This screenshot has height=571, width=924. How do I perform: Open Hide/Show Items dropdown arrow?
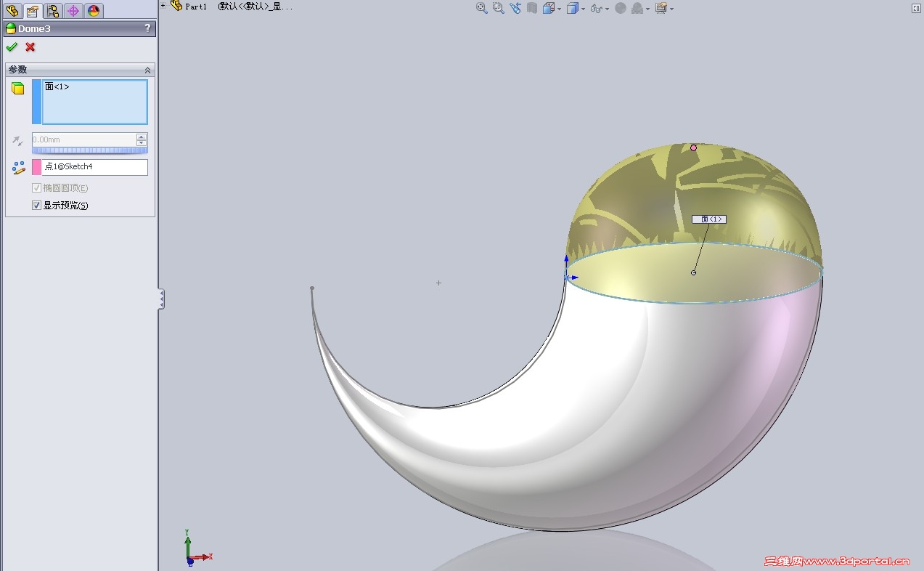point(607,9)
